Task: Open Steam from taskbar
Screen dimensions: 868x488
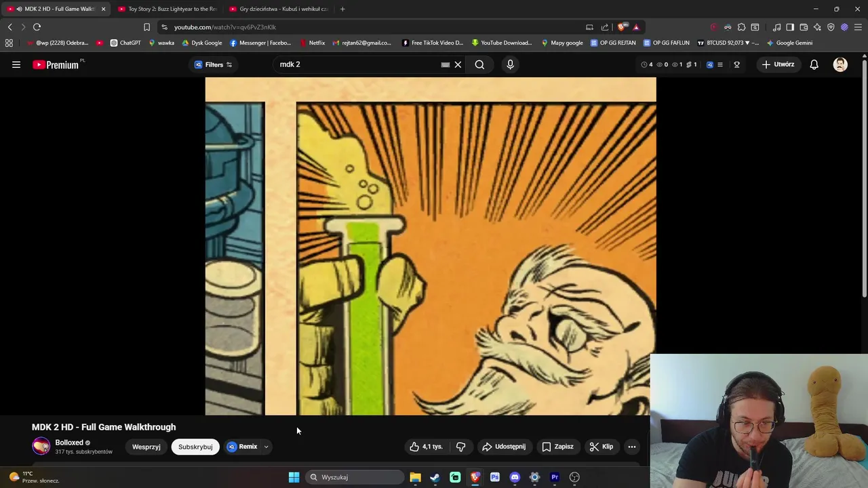Action: coord(435,477)
